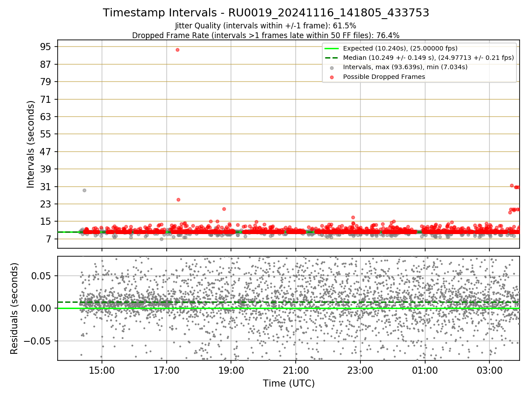532x399 pixels.
Task: Click the 03:00 x-axis tick label
Action: click(489, 370)
